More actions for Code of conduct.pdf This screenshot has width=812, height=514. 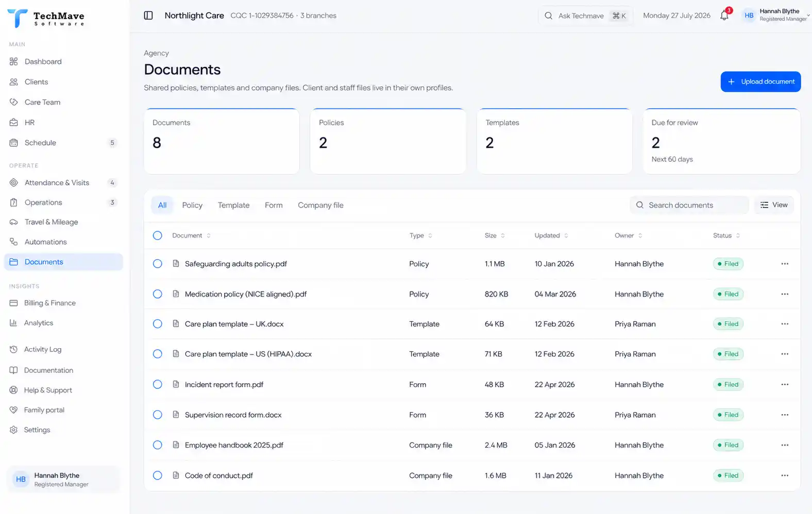point(785,475)
